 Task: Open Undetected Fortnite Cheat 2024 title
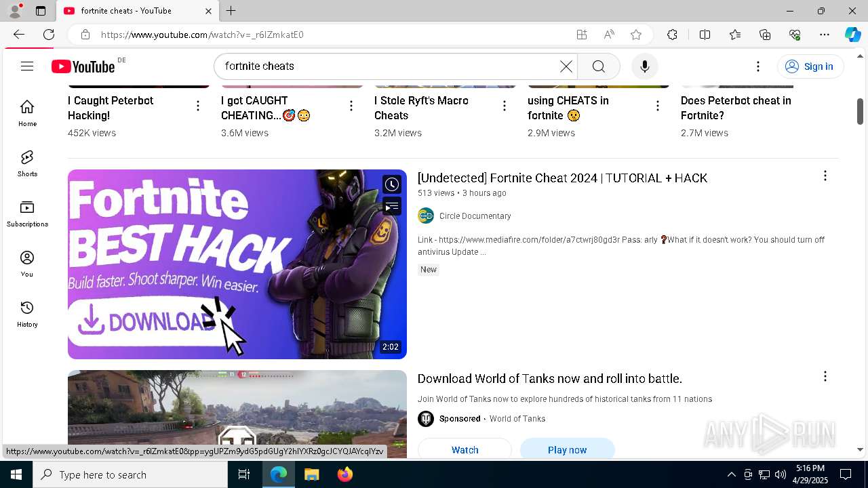point(562,178)
